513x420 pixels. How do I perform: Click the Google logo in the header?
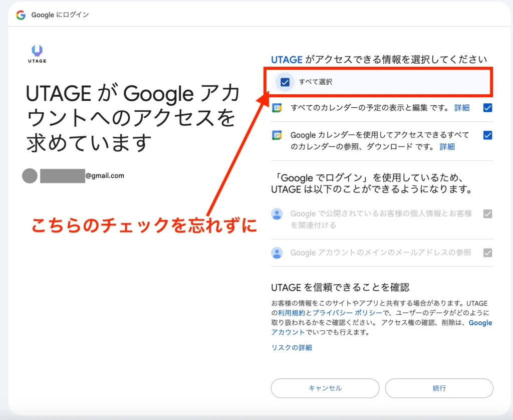tap(21, 15)
